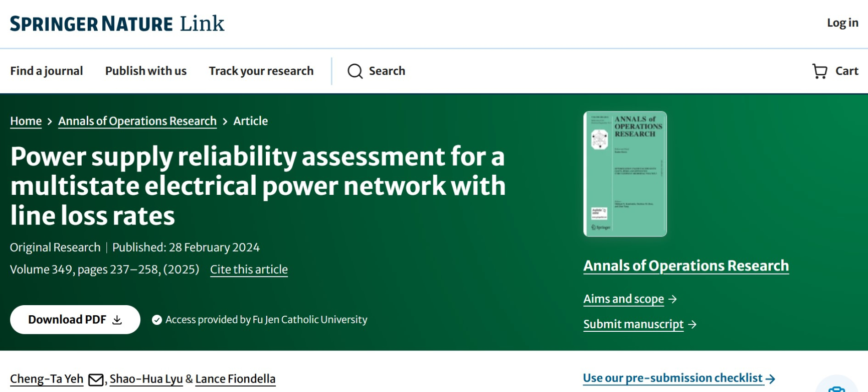Click the Log in link

coord(842,23)
